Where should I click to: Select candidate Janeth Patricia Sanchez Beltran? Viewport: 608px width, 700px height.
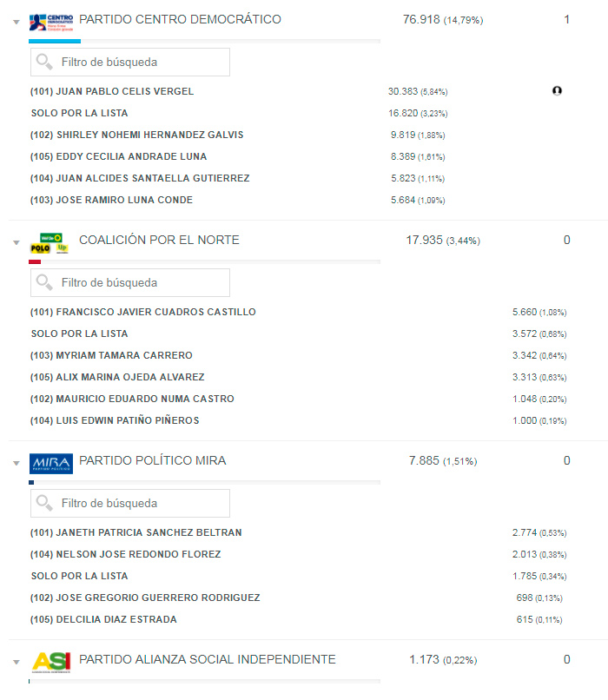135,532
